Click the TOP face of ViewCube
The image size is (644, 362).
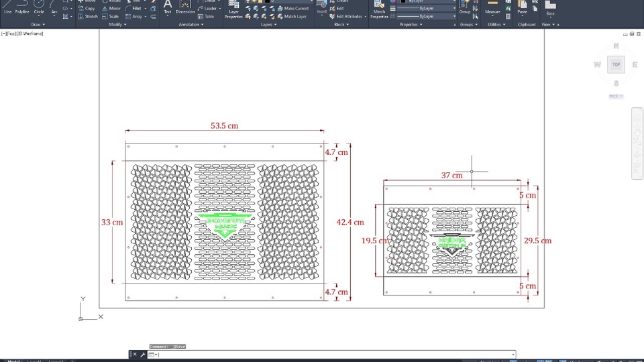616,64
